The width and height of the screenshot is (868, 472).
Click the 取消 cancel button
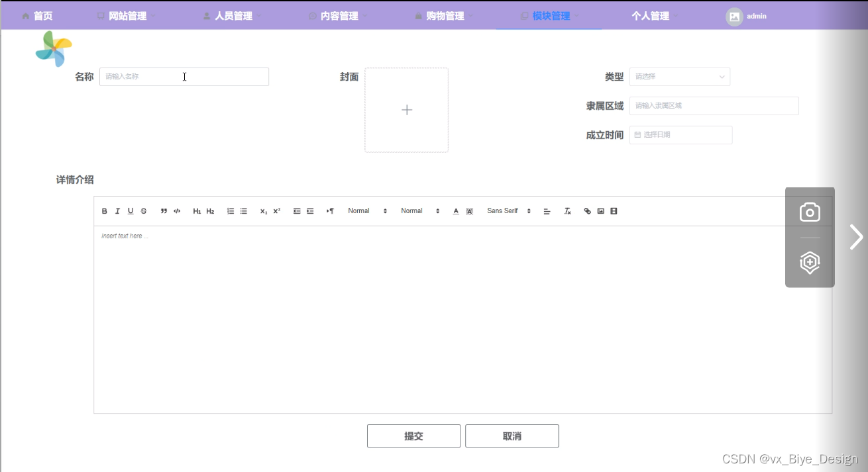pos(512,436)
